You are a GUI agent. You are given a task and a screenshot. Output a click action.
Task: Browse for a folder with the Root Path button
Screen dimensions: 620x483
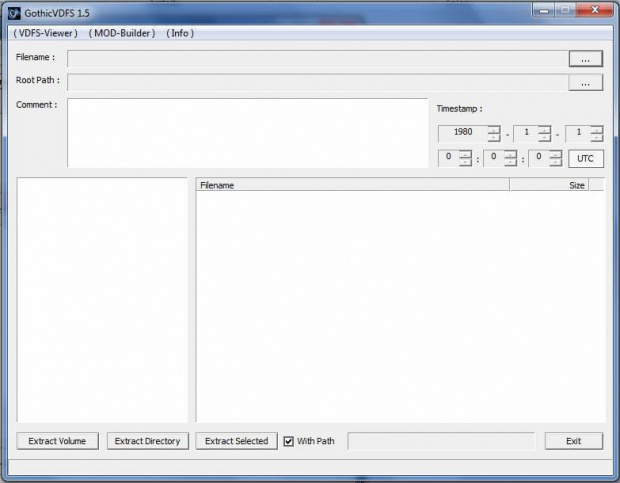coord(586,83)
